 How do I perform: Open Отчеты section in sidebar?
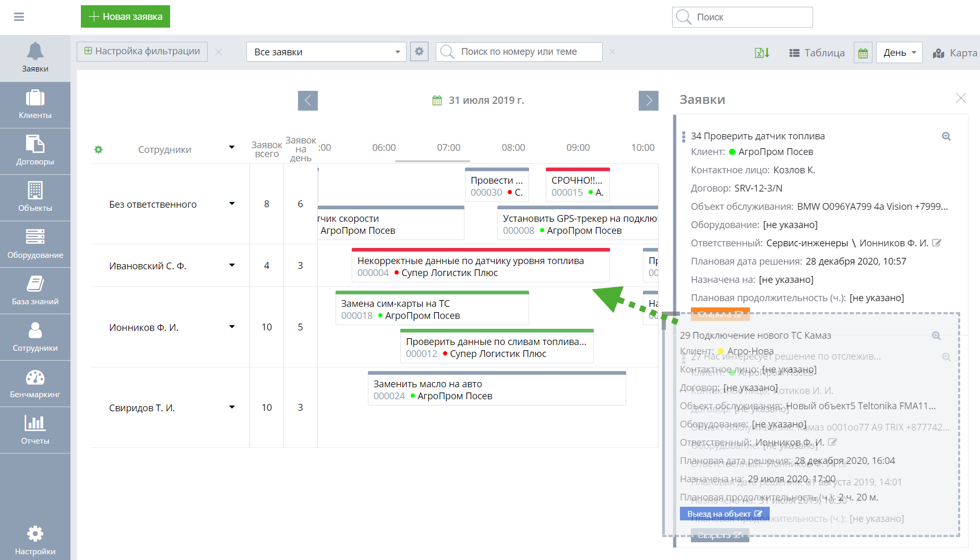35,430
